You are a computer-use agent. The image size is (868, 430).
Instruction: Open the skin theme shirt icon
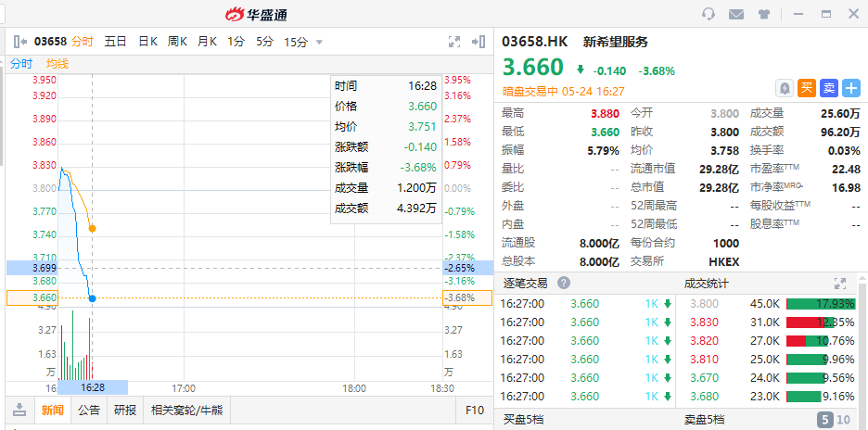764,15
